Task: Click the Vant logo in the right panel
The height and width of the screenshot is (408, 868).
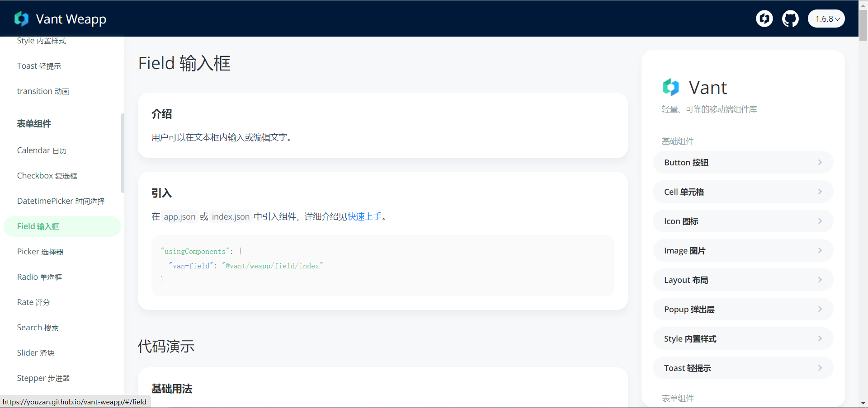Action: point(671,87)
